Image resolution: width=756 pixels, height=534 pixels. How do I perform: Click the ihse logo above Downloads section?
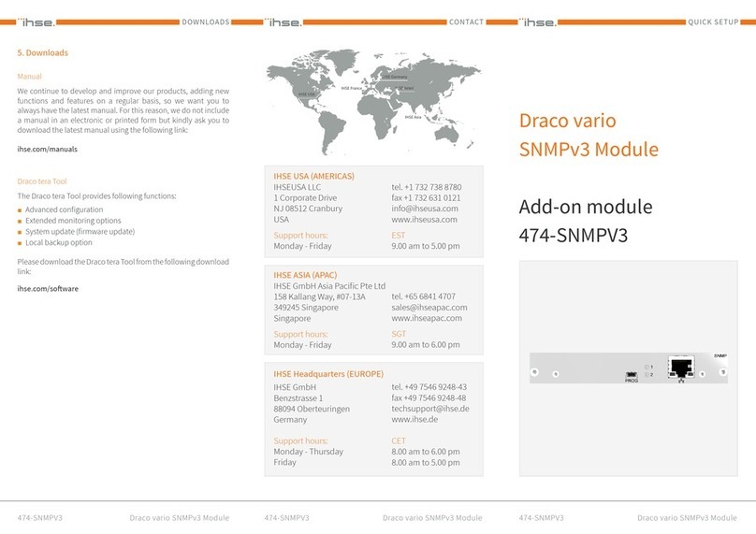[x=36, y=22]
